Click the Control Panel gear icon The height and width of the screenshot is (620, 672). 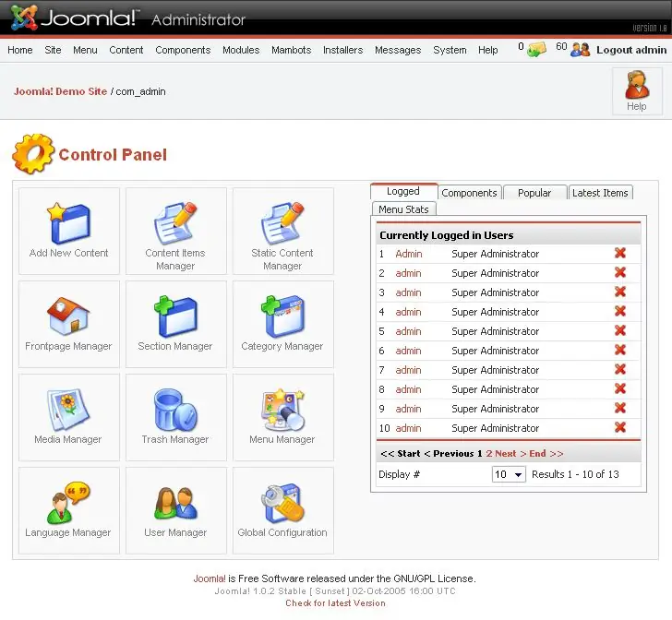point(33,154)
